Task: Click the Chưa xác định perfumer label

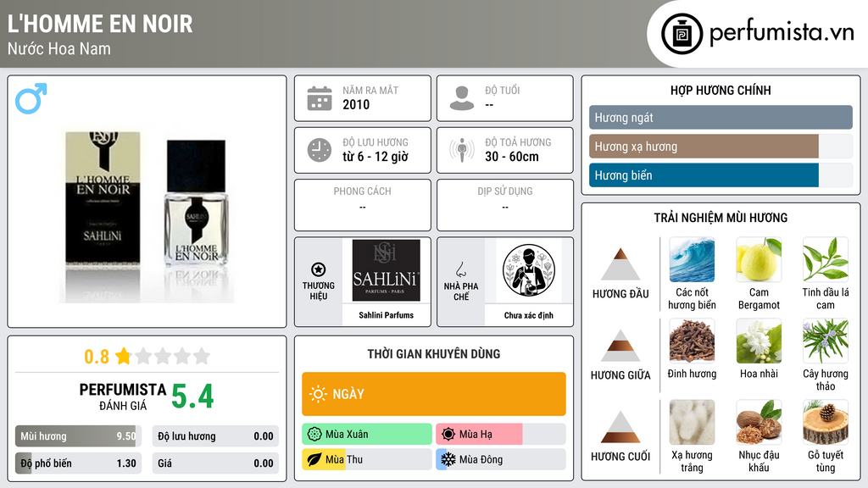Action: 529,315
